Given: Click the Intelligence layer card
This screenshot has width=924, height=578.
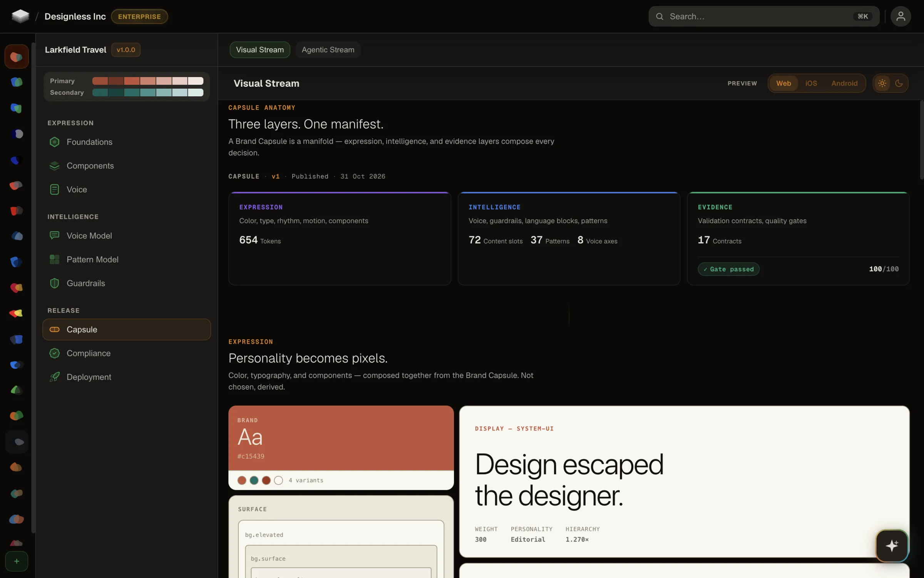Looking at the screenshot, I should (x=569, y=239).
